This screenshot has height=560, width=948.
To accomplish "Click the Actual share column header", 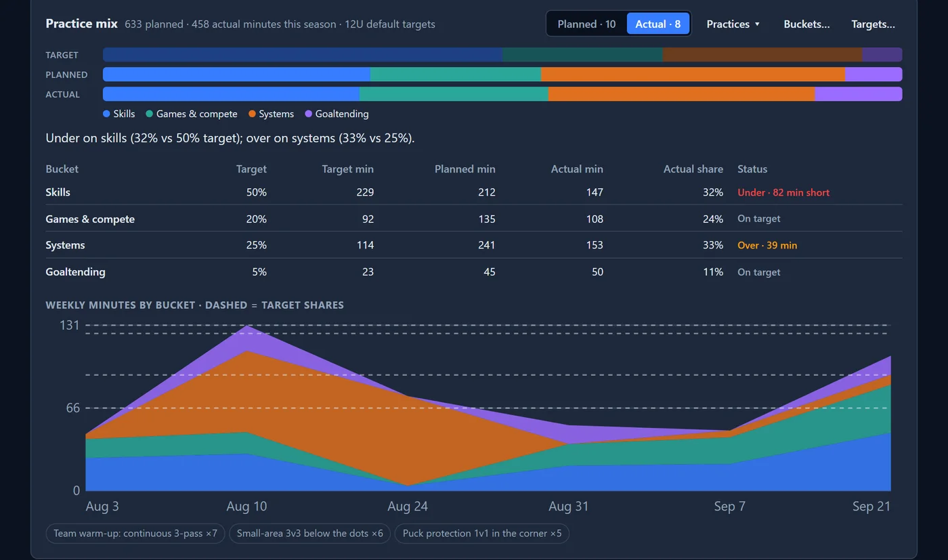I will (x=693, y=169).
